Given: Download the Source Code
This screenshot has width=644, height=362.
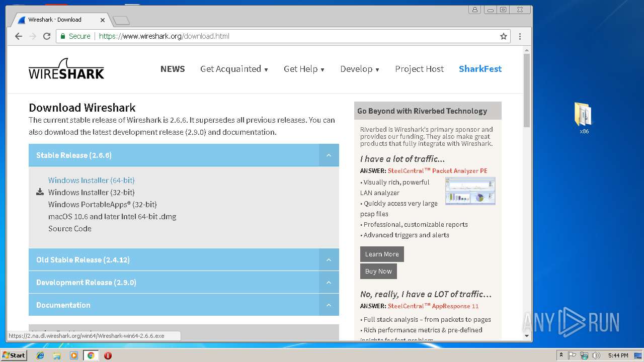Looking at the screenshot, I should coord(70,228).
